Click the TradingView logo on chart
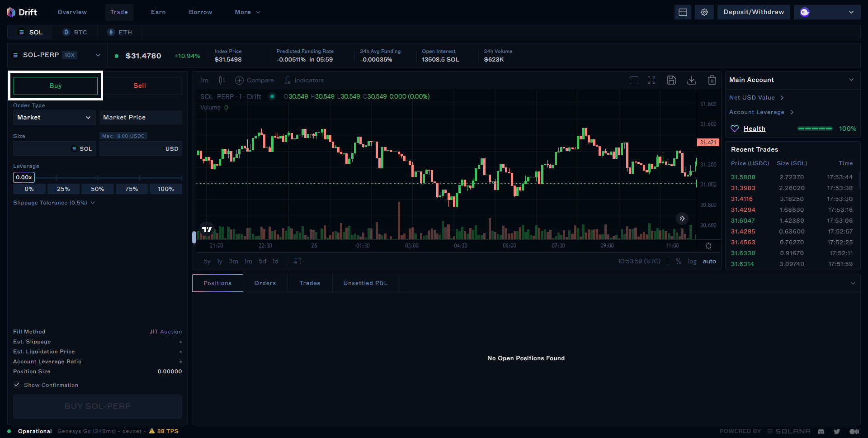Screen dimensions: 868x438 click(x=207, y=229)
